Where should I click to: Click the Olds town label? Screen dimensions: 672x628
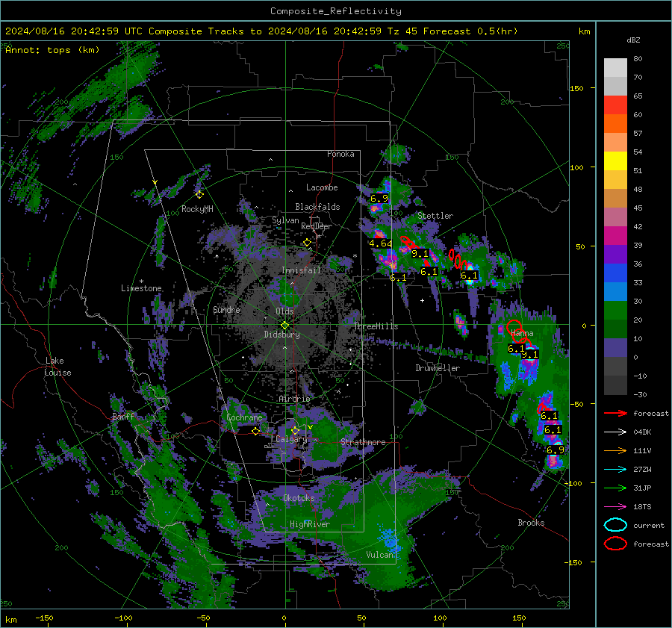click(284, 311)
